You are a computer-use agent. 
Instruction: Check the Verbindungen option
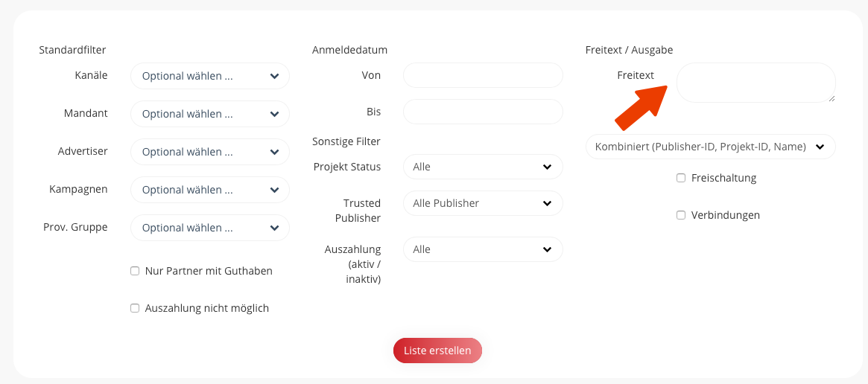click(681, 215)
